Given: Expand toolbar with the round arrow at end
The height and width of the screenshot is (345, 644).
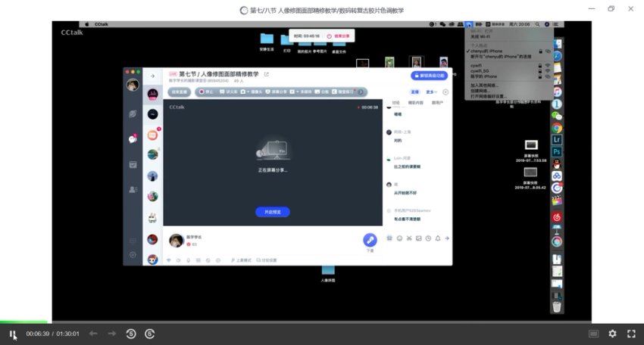Looking at the screenshot, I should [361, 92].
